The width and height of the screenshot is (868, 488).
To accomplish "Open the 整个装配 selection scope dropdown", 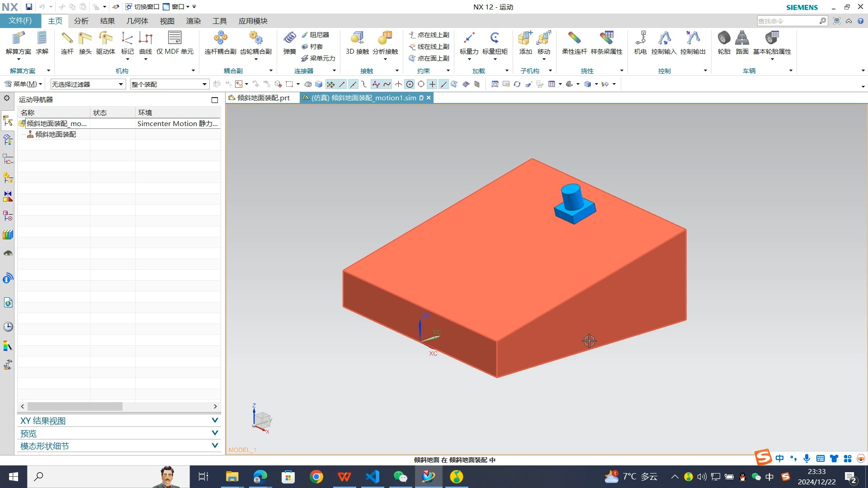I will pos(169,84).
